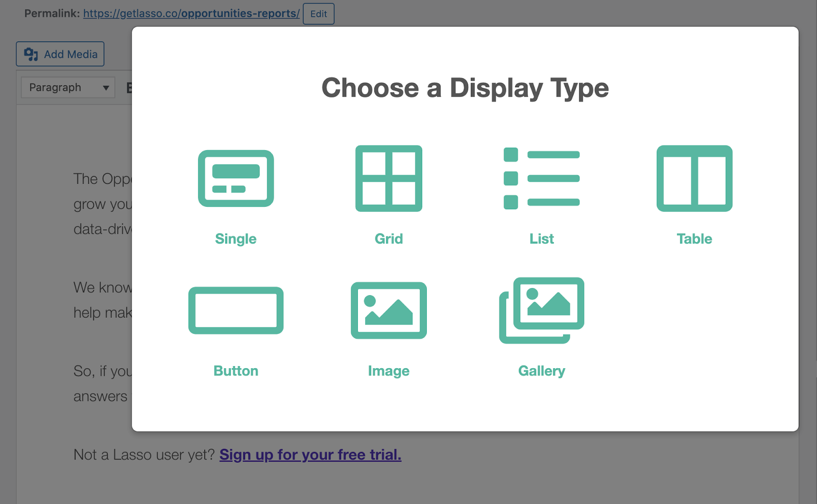Click the Add Media button
This screenshot has width=817, height=504.
[60, 54]
